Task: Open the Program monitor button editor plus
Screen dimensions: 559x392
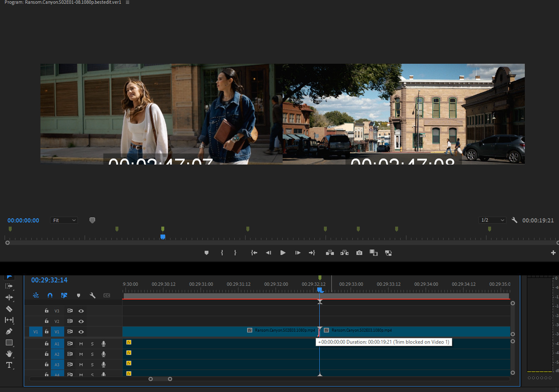Action: point(553,253)
